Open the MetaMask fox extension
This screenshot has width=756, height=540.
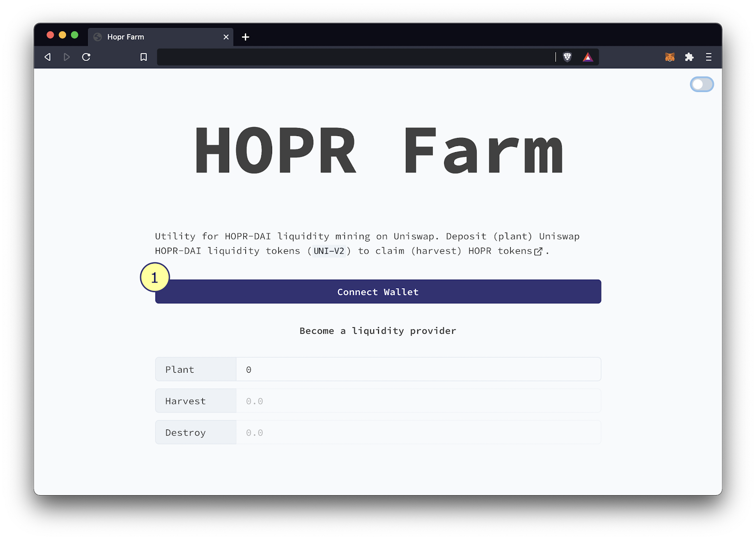tap(670, 57)
